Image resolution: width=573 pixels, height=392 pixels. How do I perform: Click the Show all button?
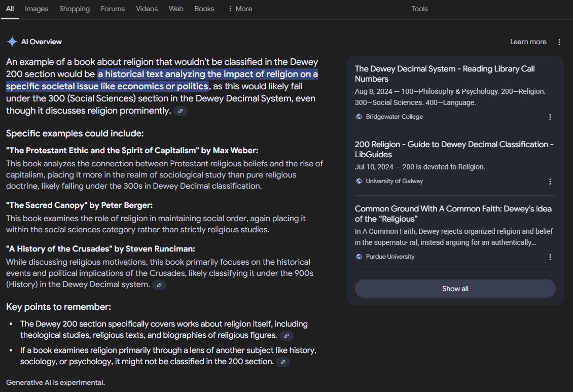coord(455,288)
